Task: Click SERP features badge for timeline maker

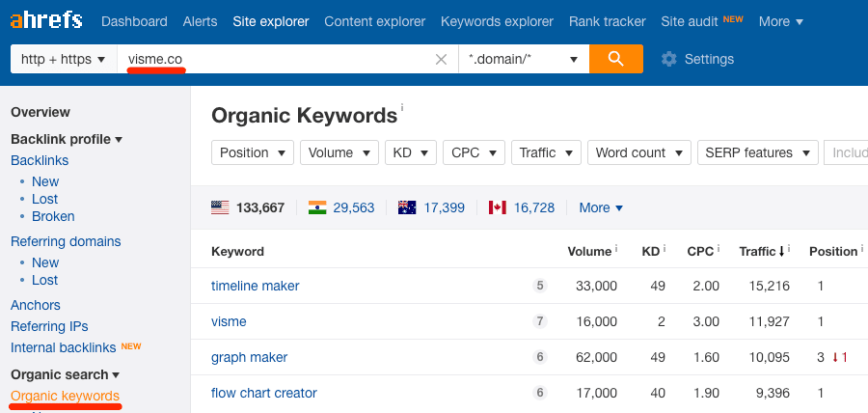Action: [x=540, y=286]
